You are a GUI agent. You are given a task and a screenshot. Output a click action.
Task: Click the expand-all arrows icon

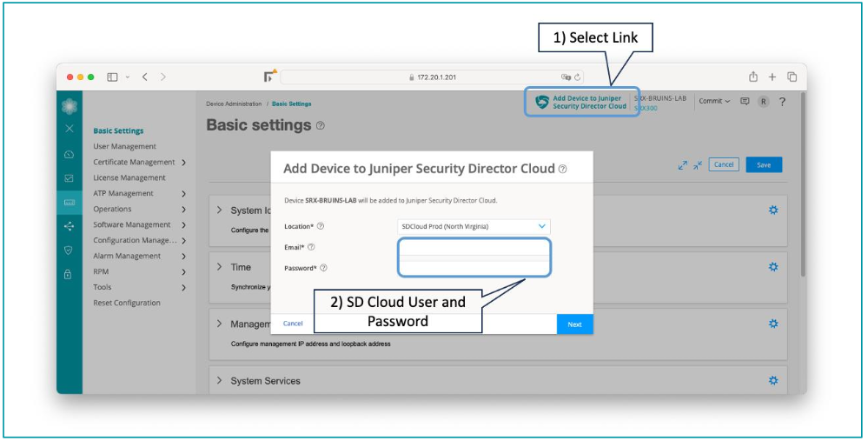click(682, 164)
